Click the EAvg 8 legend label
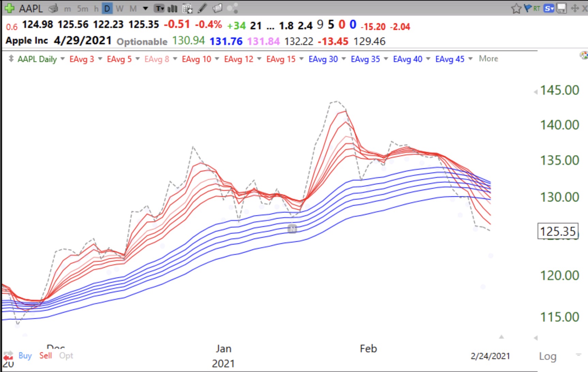 pyautogui.click(x=157, y=59)
